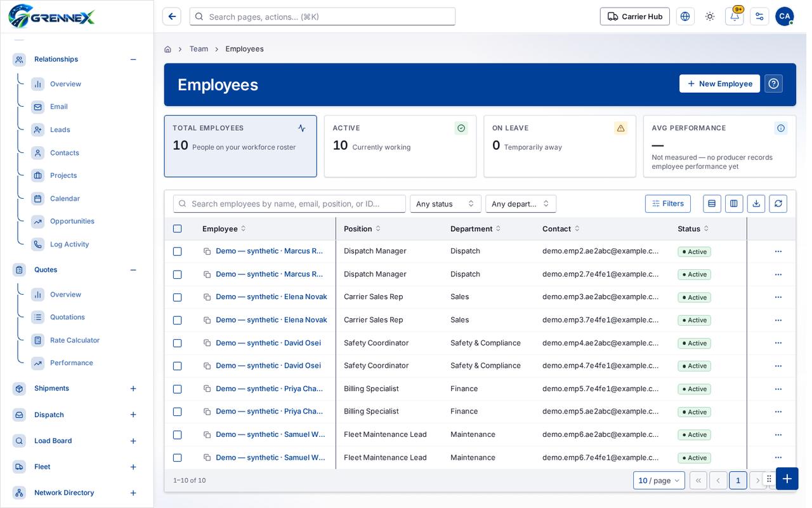
Task: Select the Total Employees card
Action: [x=240, y=146]
